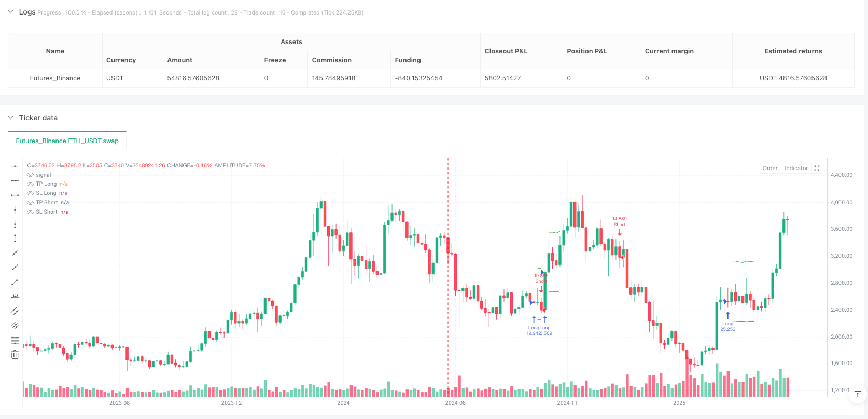The width and height of the screenshot is (868, 419).
Task: Select the parallel channel lines tool
Action: point(15,311)
